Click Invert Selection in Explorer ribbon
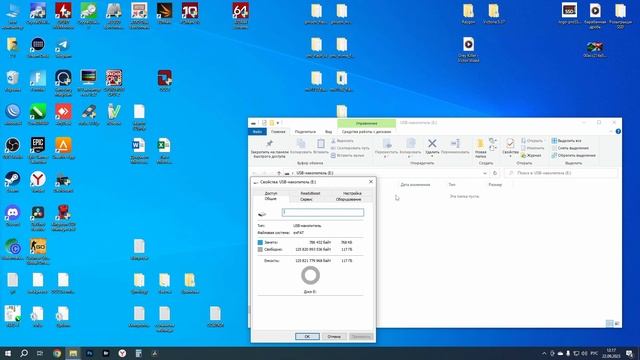The image size is (640, 360). pos(573,156)
